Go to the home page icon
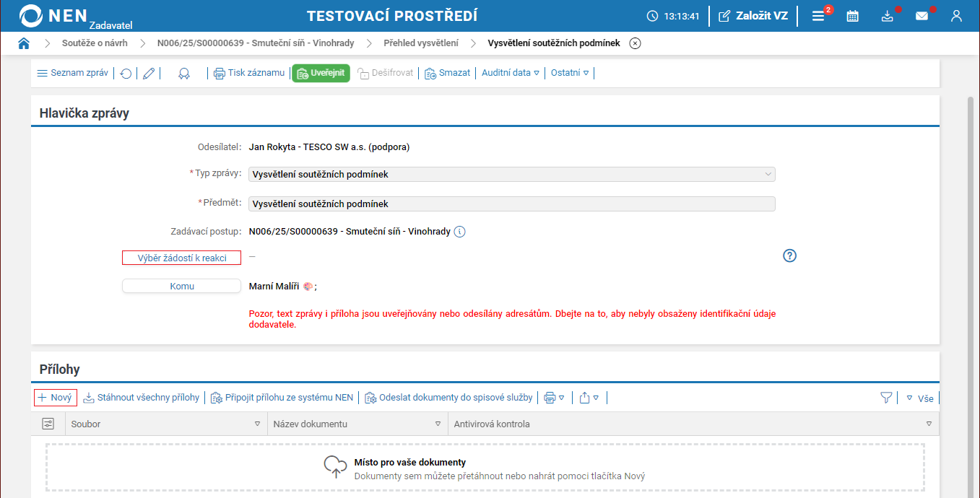980x498 pixels. tap(24, 43)
